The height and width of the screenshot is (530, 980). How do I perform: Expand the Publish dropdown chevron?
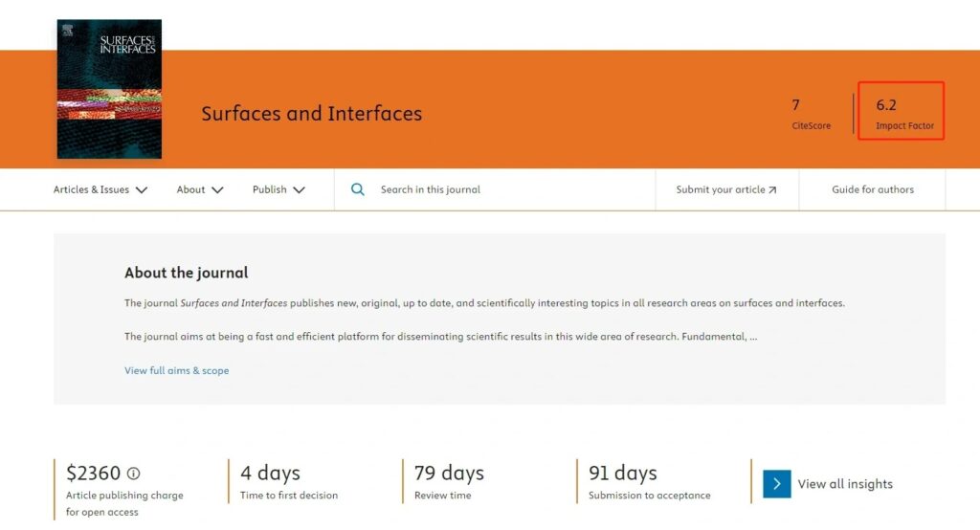[300, 190]
